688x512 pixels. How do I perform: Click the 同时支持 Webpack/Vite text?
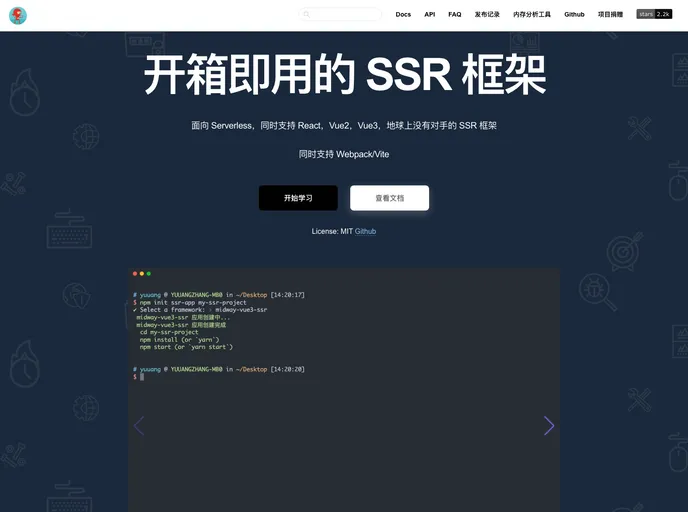pos(344,154)
